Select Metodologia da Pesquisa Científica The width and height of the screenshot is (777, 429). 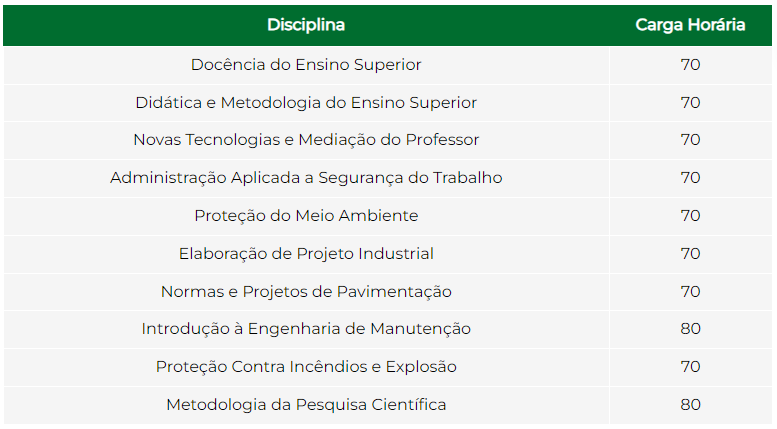[306, 405]
